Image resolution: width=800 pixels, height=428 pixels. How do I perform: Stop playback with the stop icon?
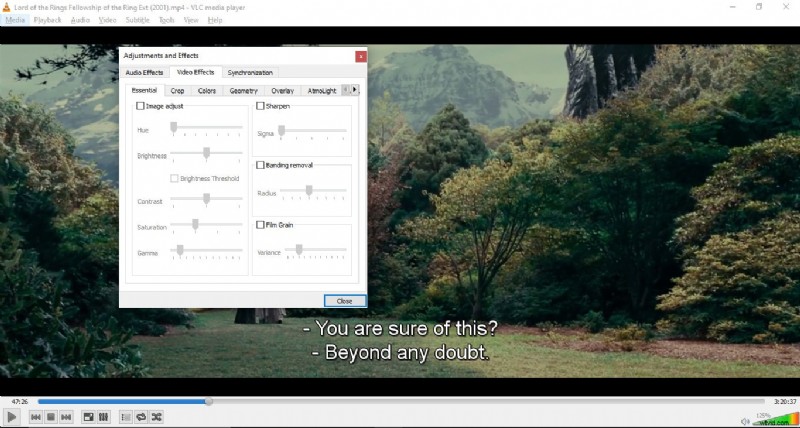coord(50,416)
